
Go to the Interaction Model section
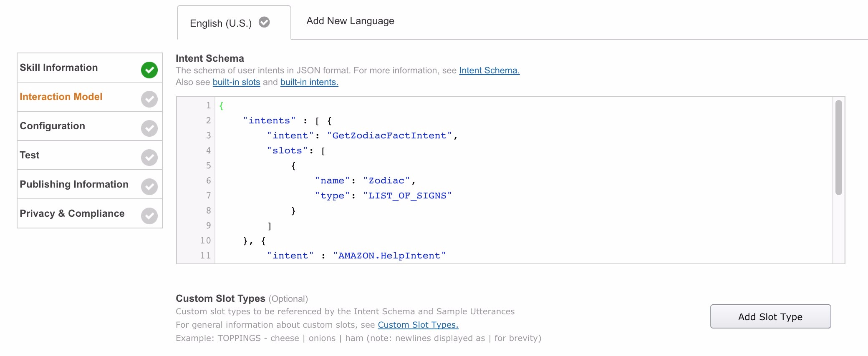coord(90,97)
